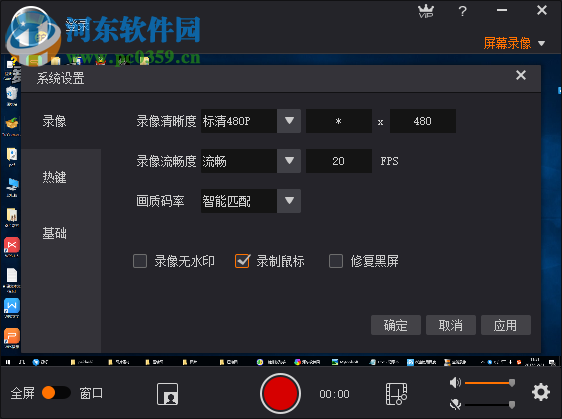Viewport: 562px width, 419px height.
Task: Click the 全屏 label
Action: [x=23, y=393]
